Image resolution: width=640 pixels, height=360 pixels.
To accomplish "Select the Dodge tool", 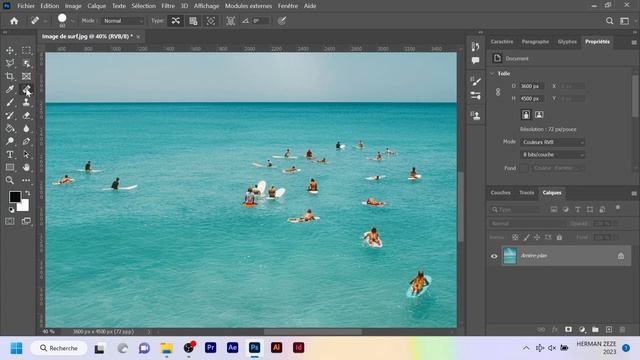I will [x=10, y=142].
